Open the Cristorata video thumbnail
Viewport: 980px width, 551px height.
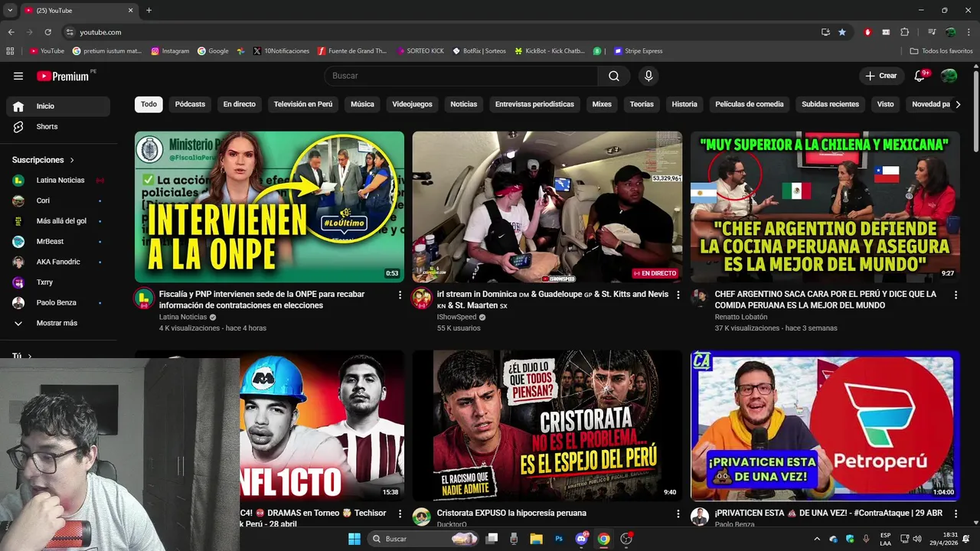pos(547,425)
